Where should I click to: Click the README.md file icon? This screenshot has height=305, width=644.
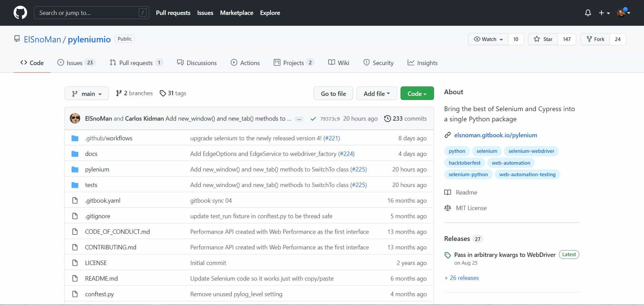point(75,279)
